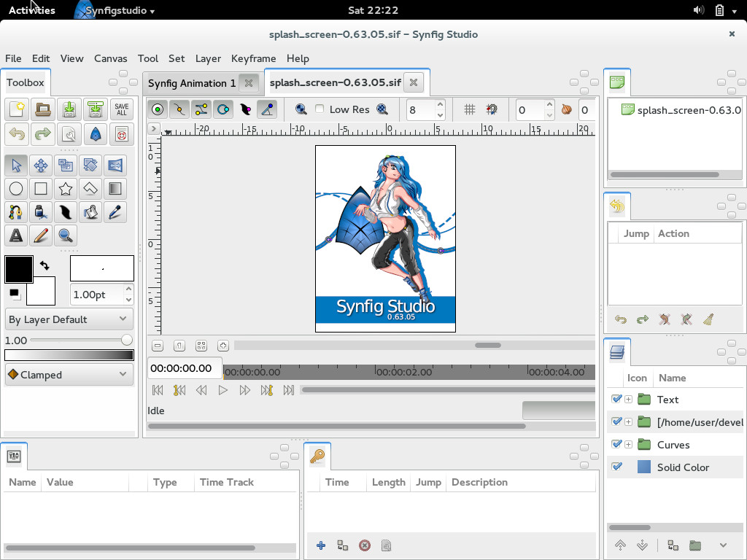This screenshot has width=747, height=560.
Task: Open the File menu
Action: coord(13,58)
